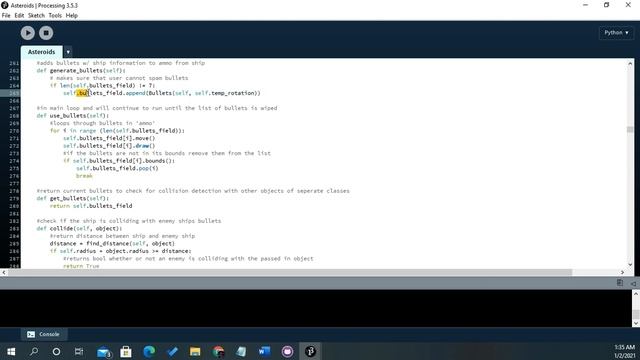Open the Python mode dropdown

(x=616, y=33)
